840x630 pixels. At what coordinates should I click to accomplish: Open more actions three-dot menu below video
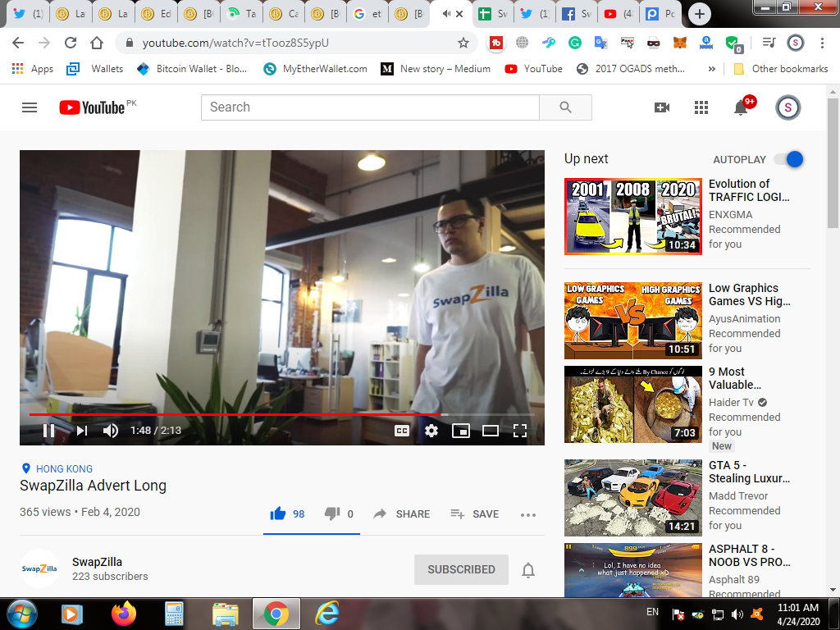[x=527, y=515]
